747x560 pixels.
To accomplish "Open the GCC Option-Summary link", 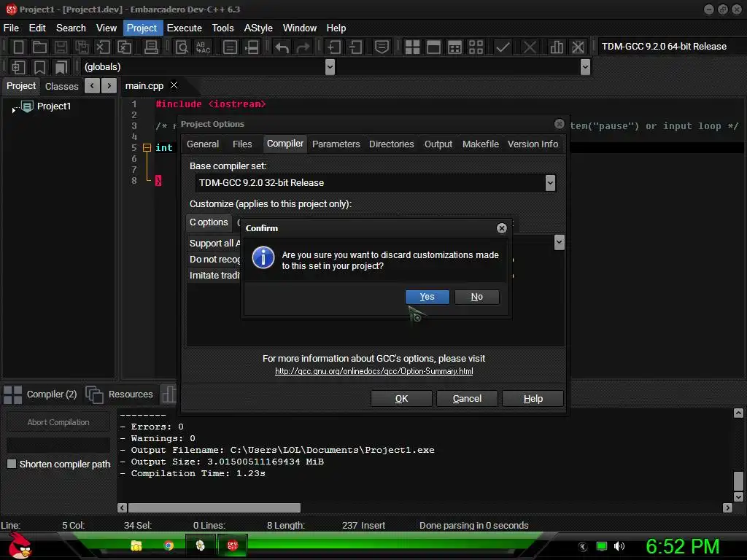I will [x=374, y=371].
